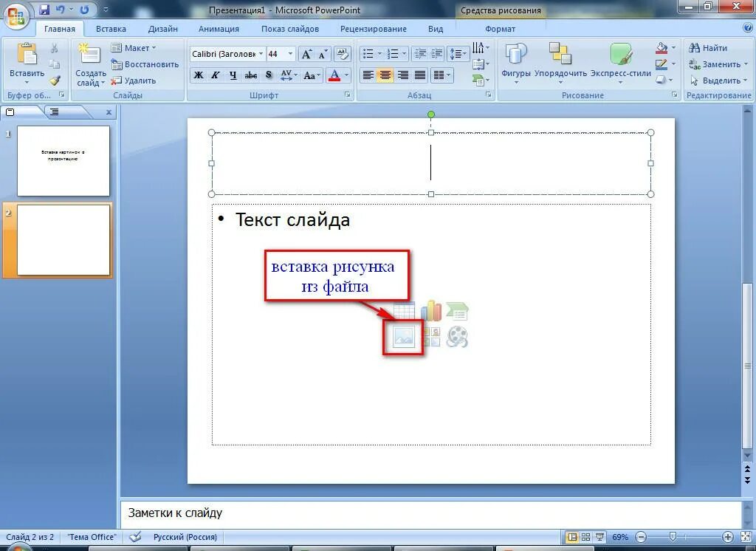
Task: Cut selection with the scissors icon
Action: tap(55, 48)
